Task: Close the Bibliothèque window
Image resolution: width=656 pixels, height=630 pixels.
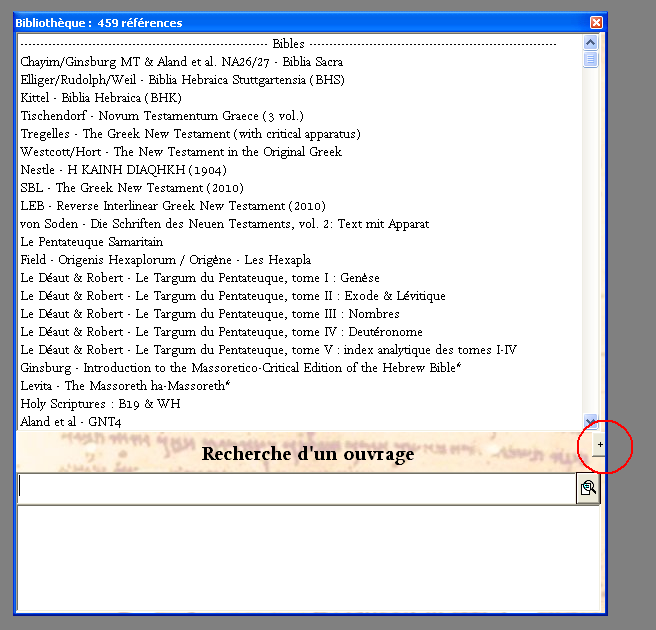Action: click(596, 23)
